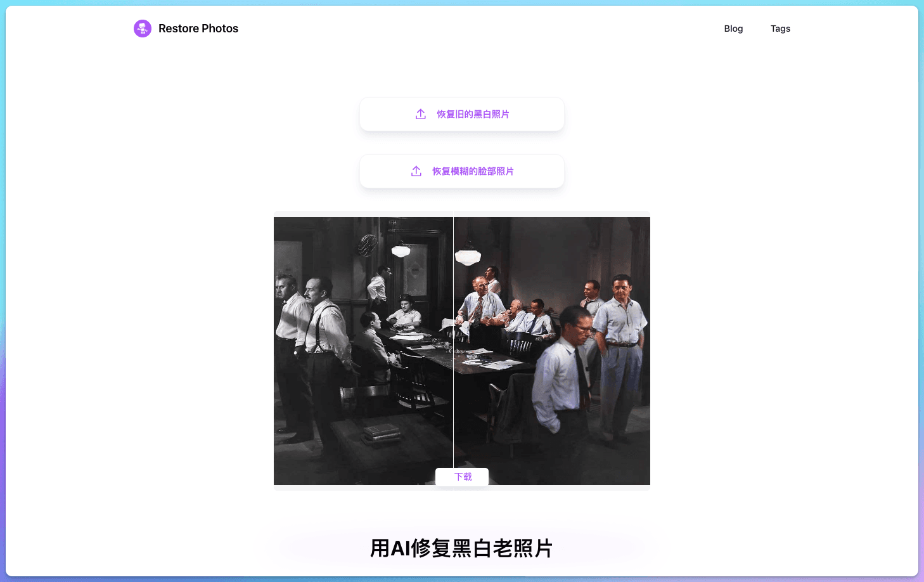Image resolution: width=924 pixels, height=582 pixels.
Task: Click the black-and-white side of the photo
Action: (363, 351)
